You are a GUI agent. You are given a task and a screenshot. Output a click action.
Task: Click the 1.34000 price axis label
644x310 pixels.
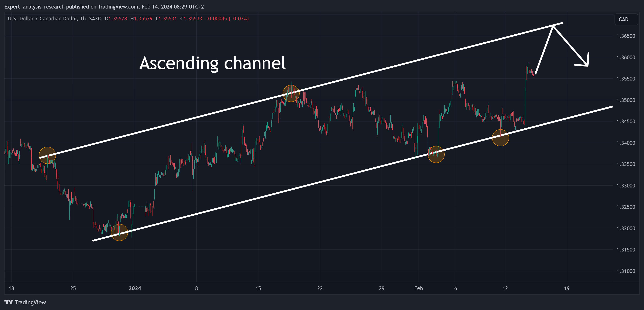(626, 143)
